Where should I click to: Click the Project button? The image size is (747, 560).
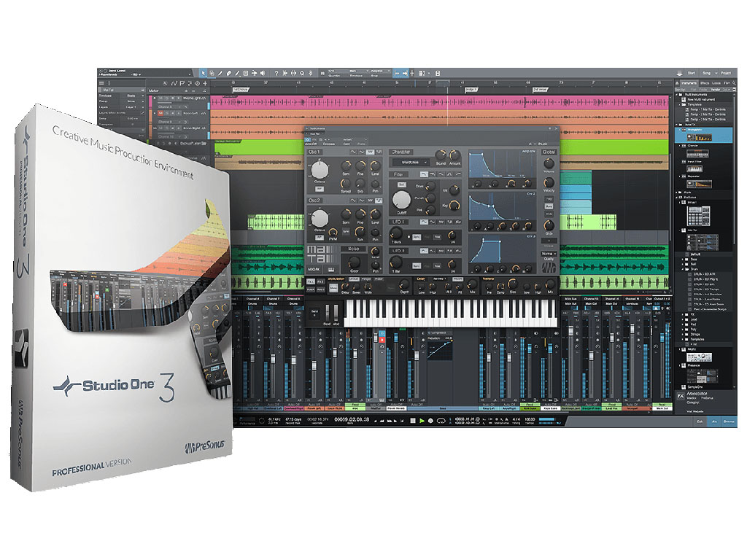coord(726,74)
